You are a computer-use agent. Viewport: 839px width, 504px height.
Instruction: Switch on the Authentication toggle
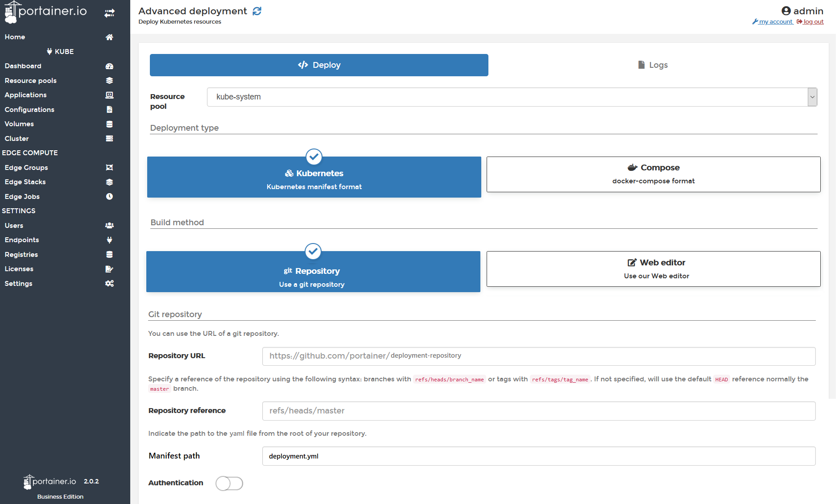(x=229, y=483)
